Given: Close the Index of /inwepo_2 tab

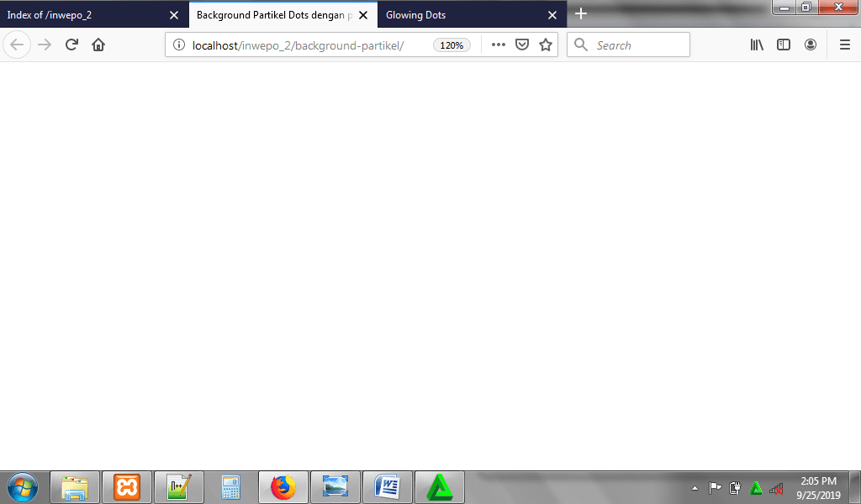Looking at the screenshot, I should coord(174,15).
